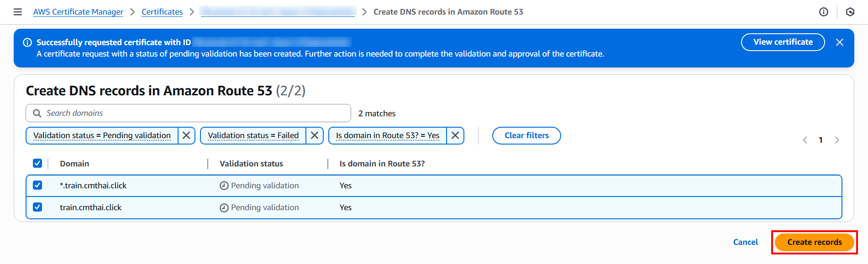Select page number 1 in pagination
Viewport: 868px width, 264px height.
(821, 140)
